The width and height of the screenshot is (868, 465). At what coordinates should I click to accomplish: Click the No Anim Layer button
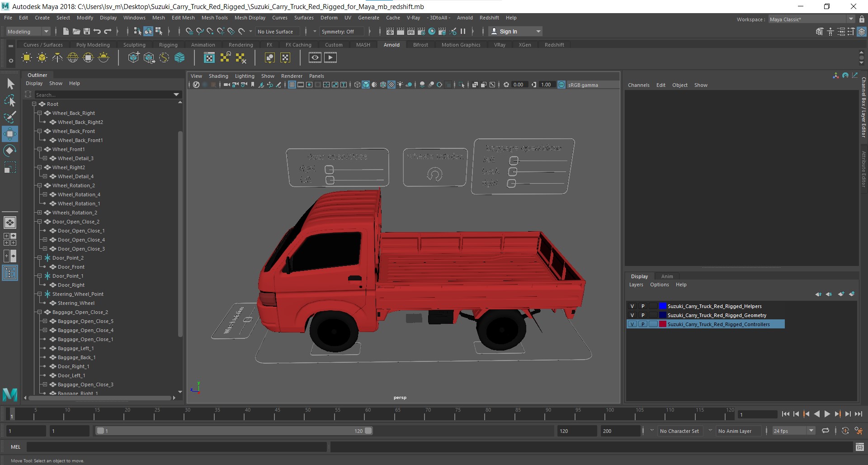pyautogui.click(x=735, y=431)
